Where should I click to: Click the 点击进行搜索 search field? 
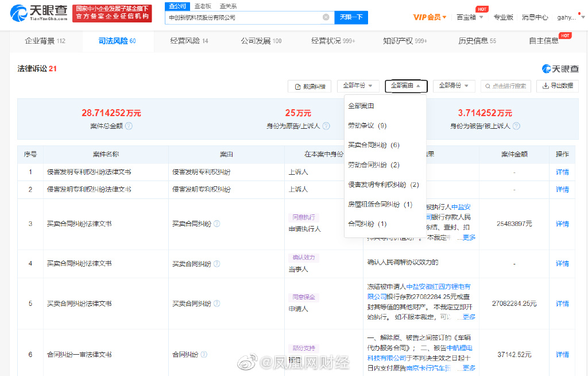point(506,86)
